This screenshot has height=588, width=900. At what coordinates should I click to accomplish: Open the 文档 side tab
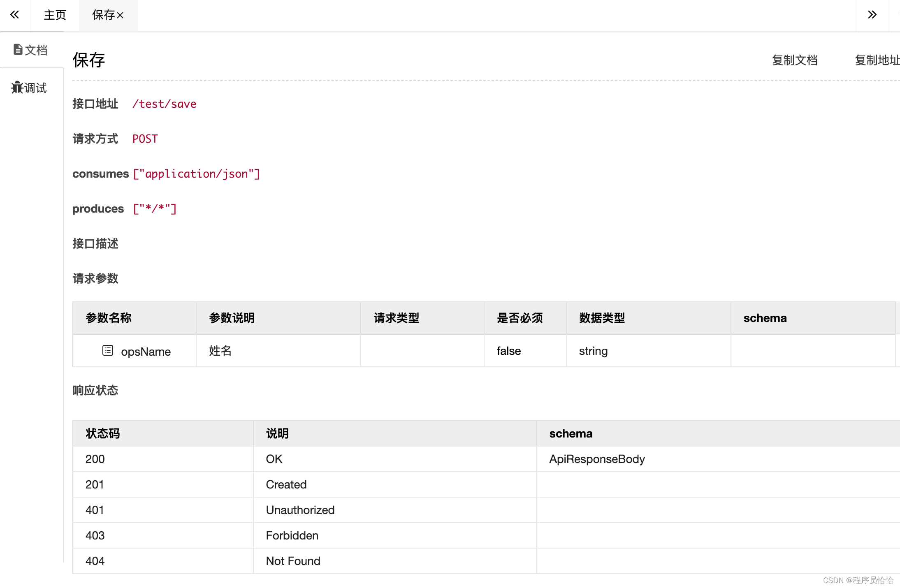pos(35,50)
